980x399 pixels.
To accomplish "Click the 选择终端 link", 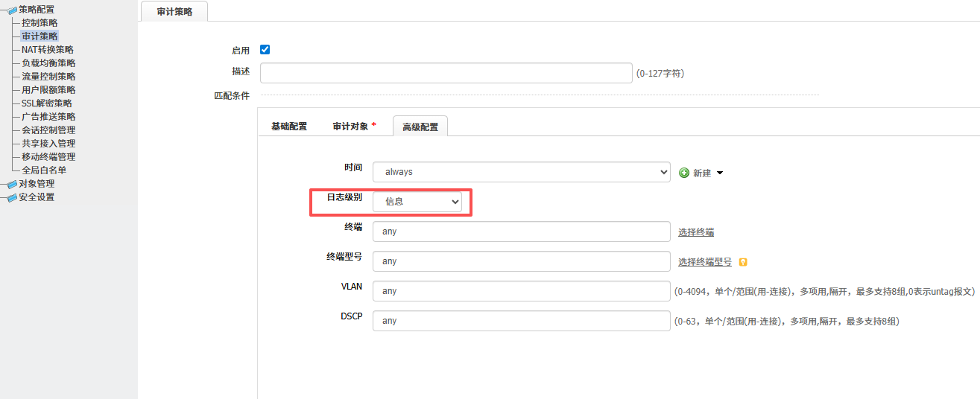I will pos(695,232).
